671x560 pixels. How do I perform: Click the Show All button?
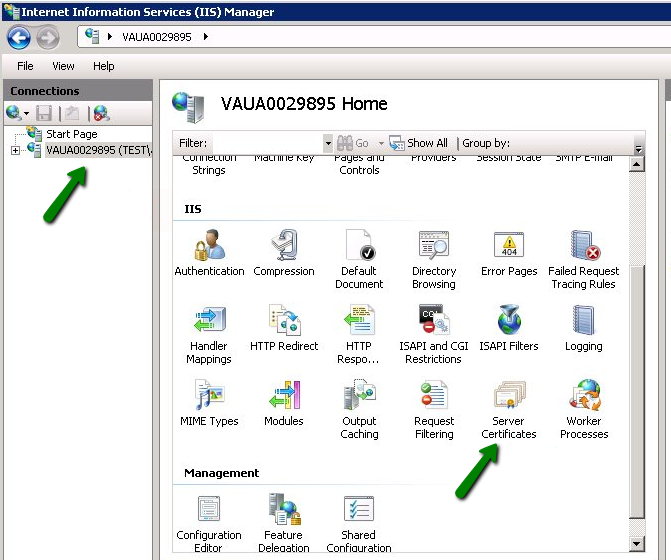pyautogui.click(x=419, y=143)
